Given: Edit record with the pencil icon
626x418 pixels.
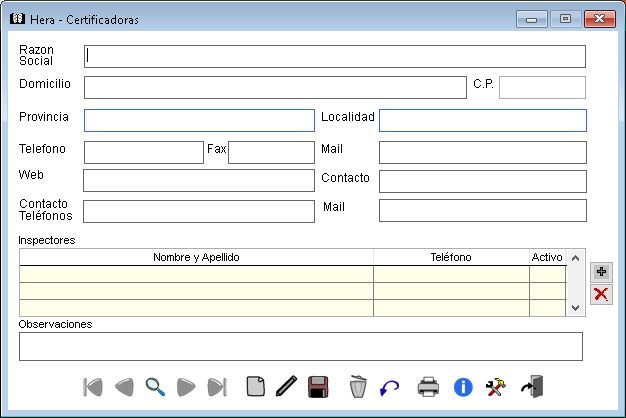Looking at the screenshot, I should pos(287,387).
